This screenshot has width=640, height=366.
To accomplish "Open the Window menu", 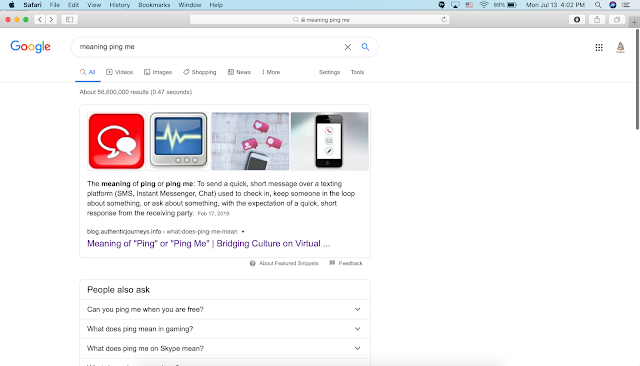I will 190,5.
